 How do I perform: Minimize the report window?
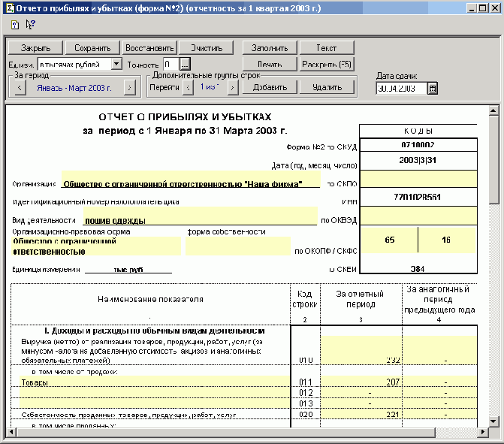coord(472,8)
